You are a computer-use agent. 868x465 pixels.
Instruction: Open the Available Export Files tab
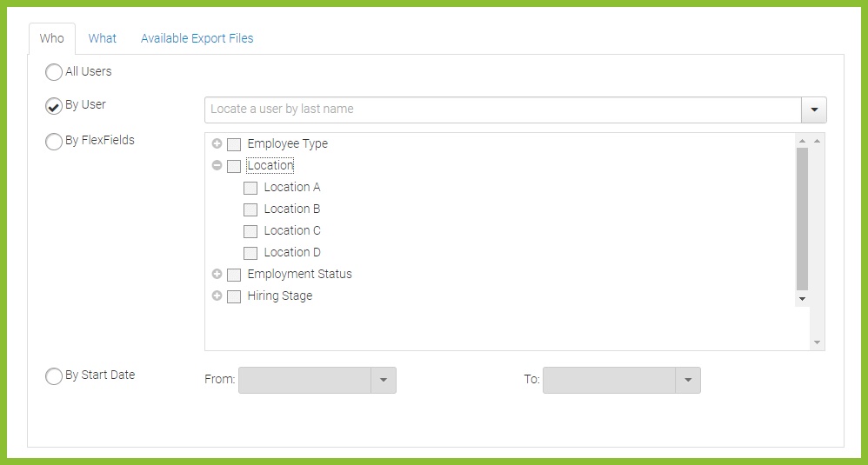click(x=197, y=38)
